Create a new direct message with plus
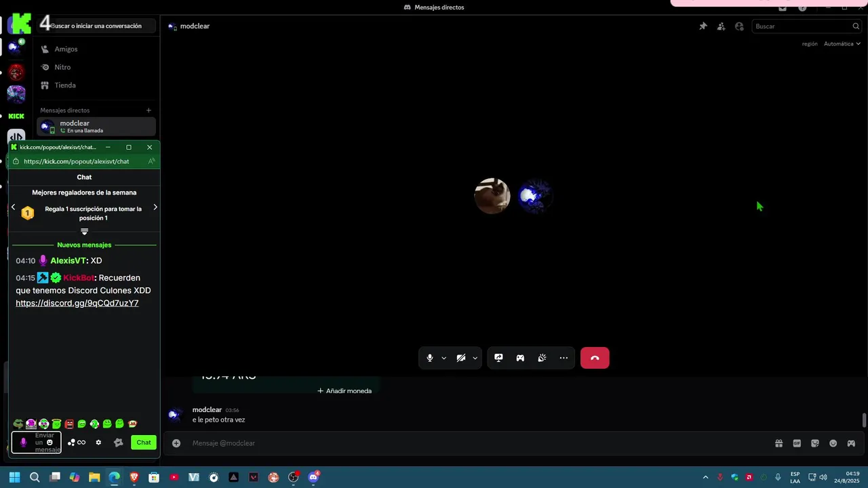The width and height of the screenshot is (868, 488). click(149, 110)
